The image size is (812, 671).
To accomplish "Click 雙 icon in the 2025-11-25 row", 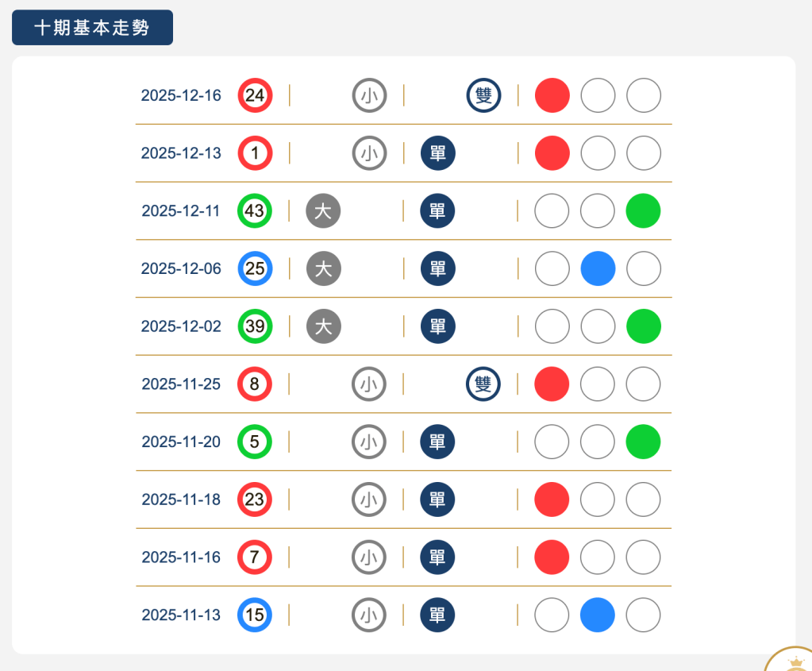I will point(483,384).
